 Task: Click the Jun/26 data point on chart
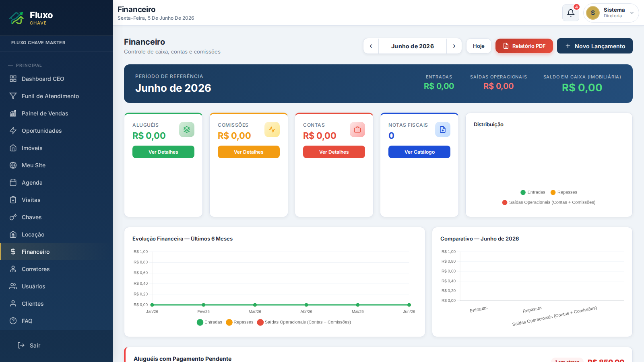(x=409, y=305)
